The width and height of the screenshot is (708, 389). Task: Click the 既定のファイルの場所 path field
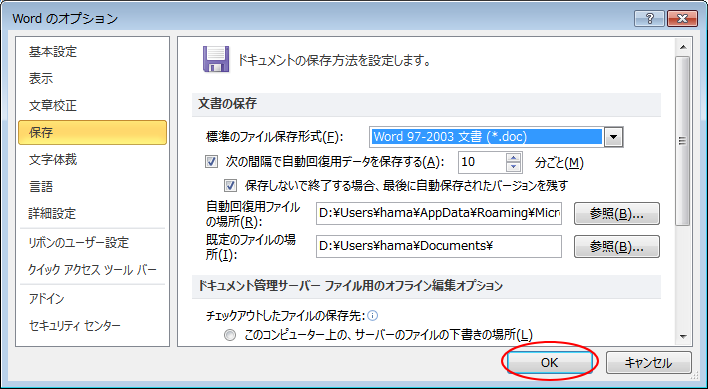(x=439, y=246)
